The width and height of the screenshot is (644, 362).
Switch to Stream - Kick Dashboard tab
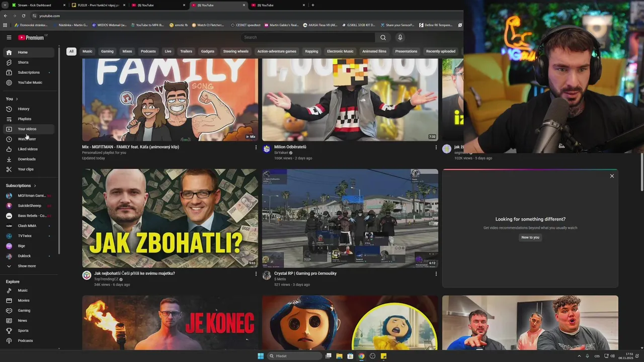tap(39, 5)
